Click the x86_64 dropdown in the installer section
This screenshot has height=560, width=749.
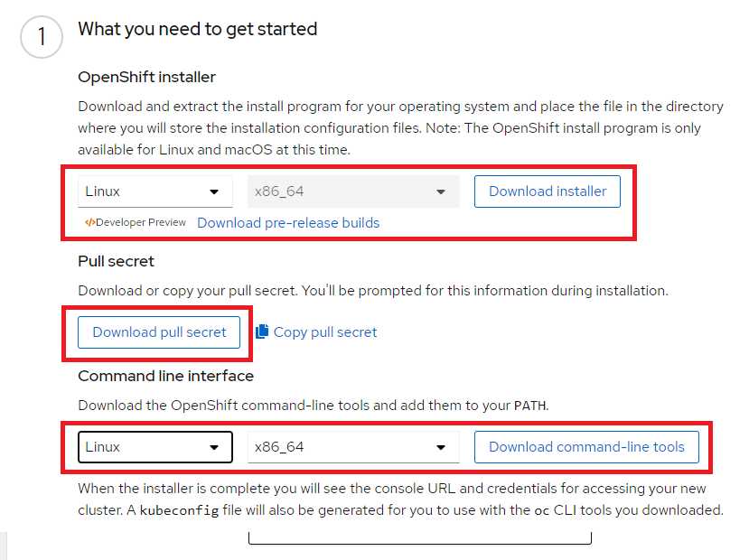coord(352,191)
